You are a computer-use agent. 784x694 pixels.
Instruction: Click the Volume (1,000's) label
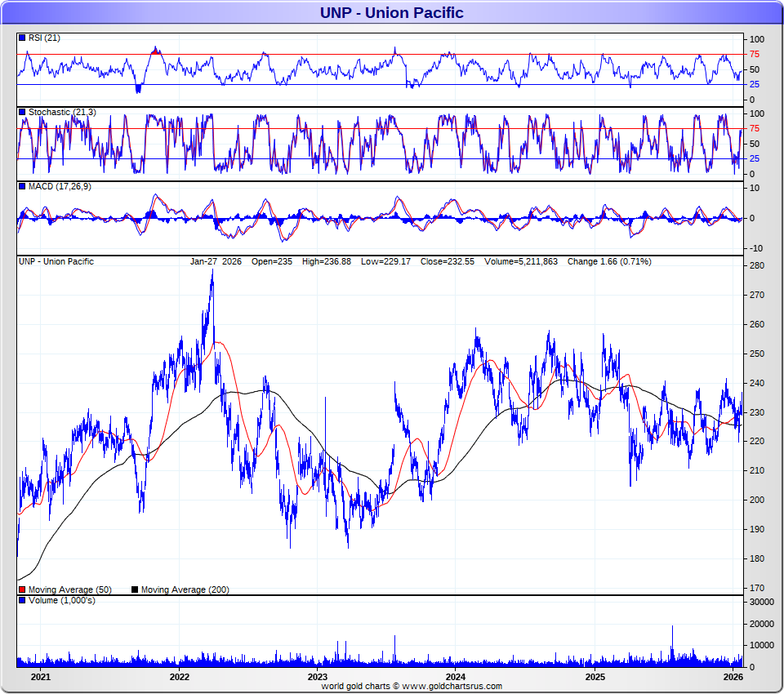[61, 600]
